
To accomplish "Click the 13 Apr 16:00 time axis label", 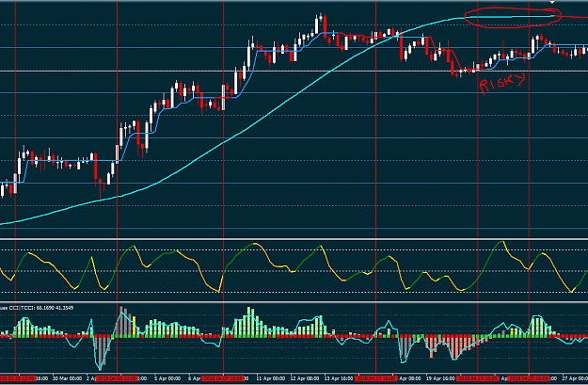I will tap(339, 378).
